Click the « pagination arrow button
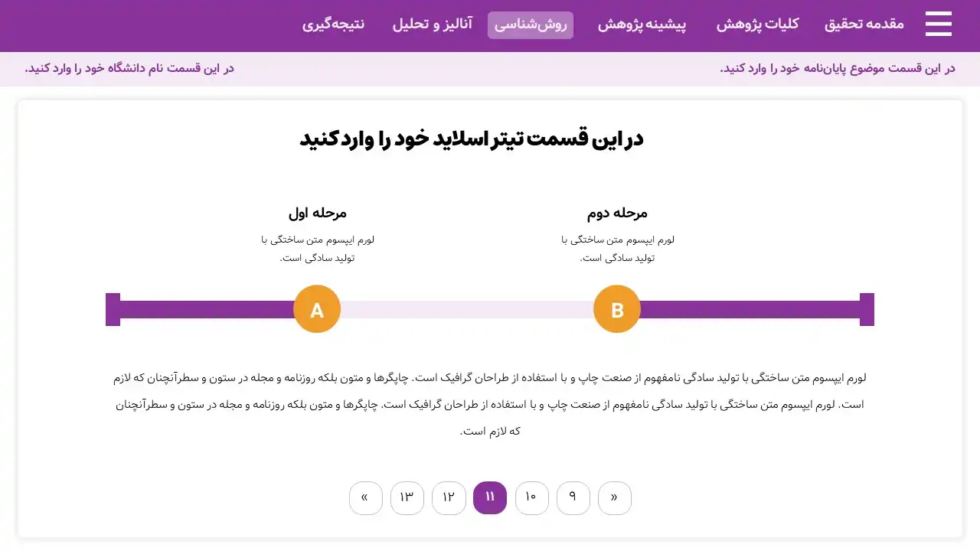The width and height of the screenshot is (980, 551). pyautogui.click(x=615, y=498)
